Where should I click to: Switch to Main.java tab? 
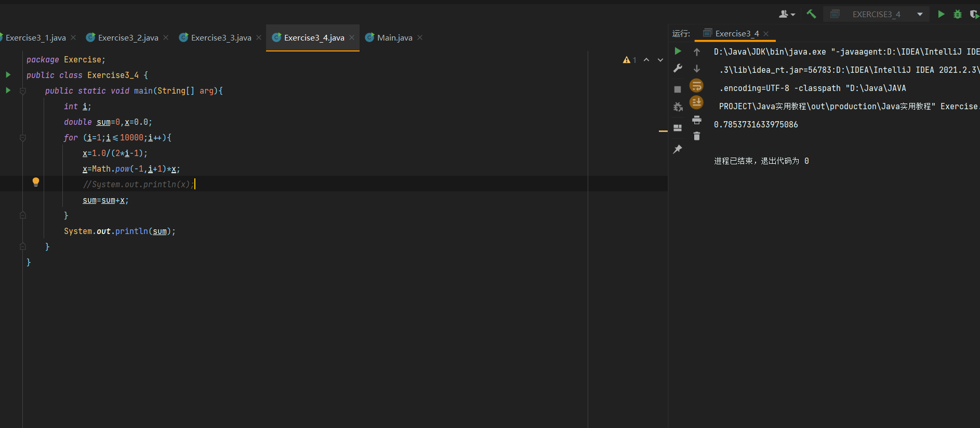(394, 37)
